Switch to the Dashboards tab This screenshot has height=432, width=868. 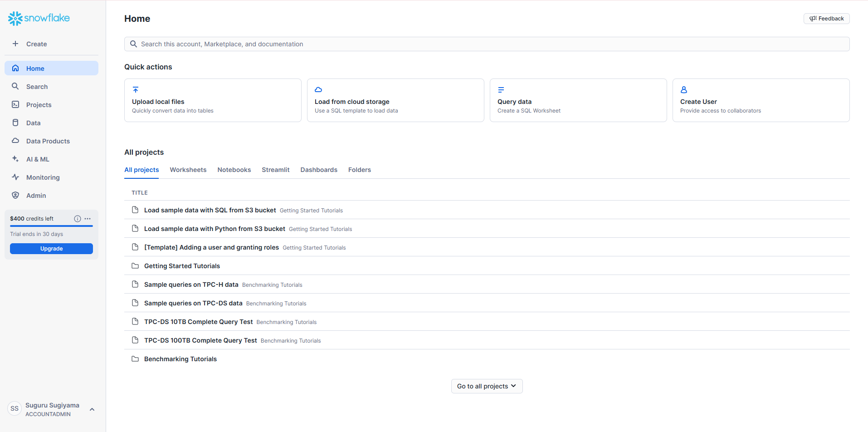click(x=319, y=170)
